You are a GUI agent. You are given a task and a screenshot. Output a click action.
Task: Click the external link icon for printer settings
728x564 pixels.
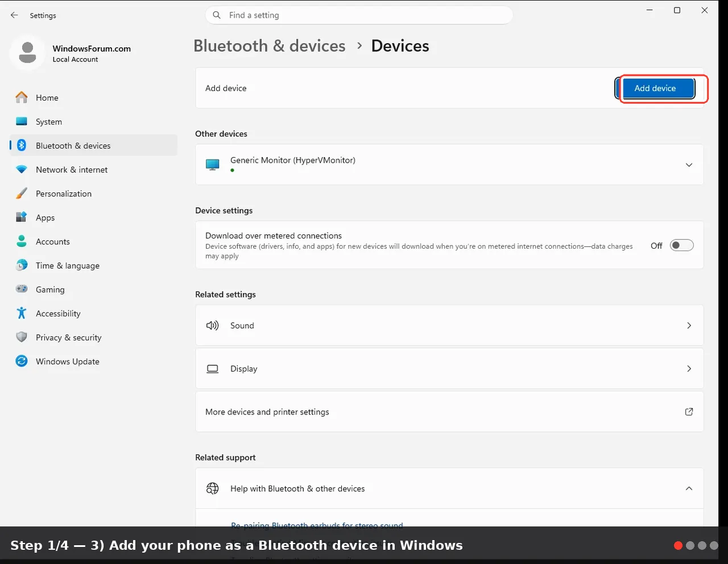(689, 411)
